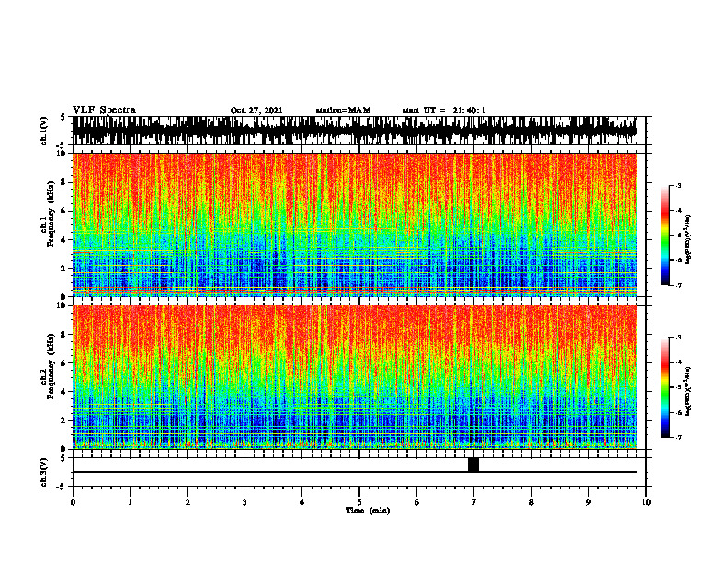728x563 pixels.
Task: Click the time axis tick label "0"
Action: pos(73,502)
